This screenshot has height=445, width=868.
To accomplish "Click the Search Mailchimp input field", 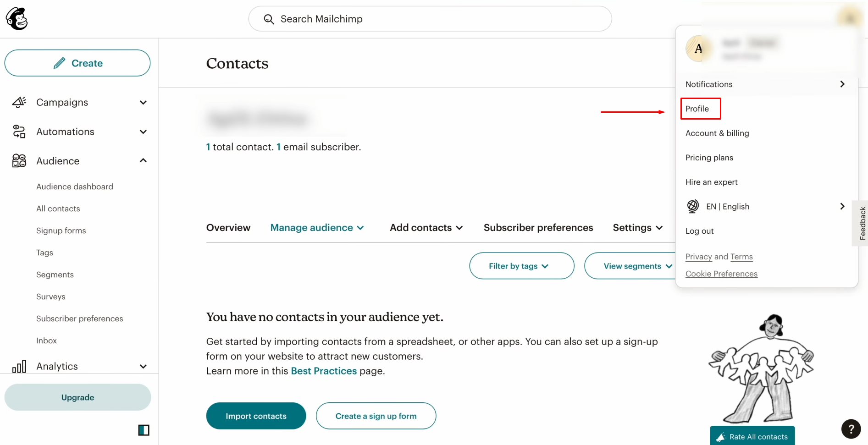I will [430, 19].
